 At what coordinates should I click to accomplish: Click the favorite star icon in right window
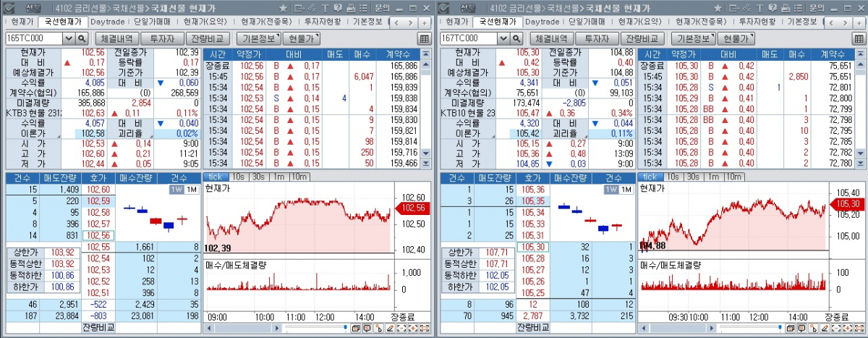718,8
